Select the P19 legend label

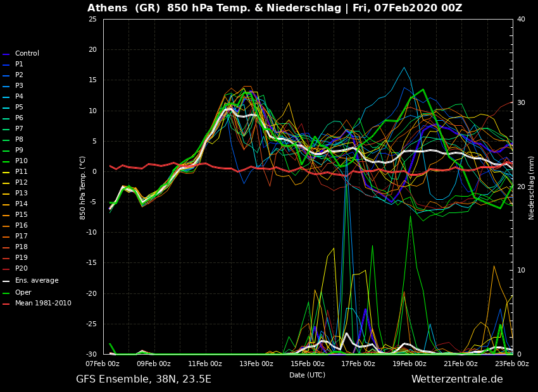point(22,257)
